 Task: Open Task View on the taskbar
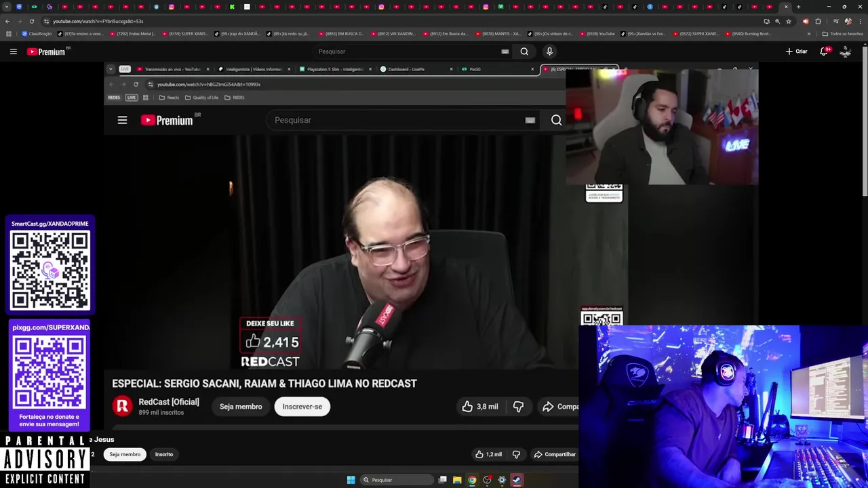point(442,480)
